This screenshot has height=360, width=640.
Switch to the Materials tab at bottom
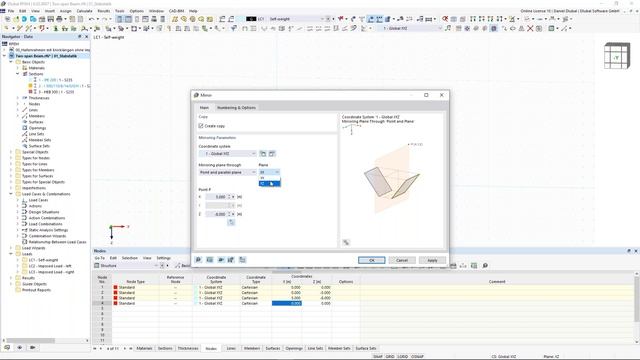(144, 349)
